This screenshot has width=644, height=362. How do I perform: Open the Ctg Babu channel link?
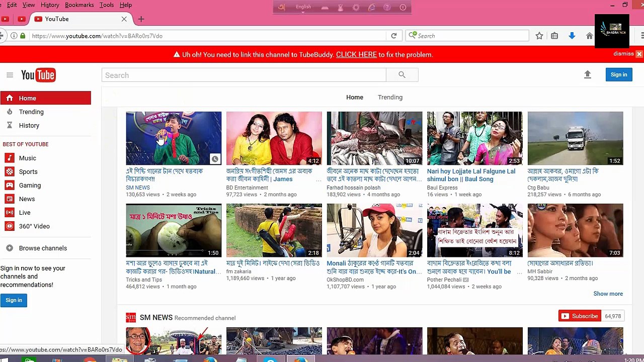click(x=538, y=188)
